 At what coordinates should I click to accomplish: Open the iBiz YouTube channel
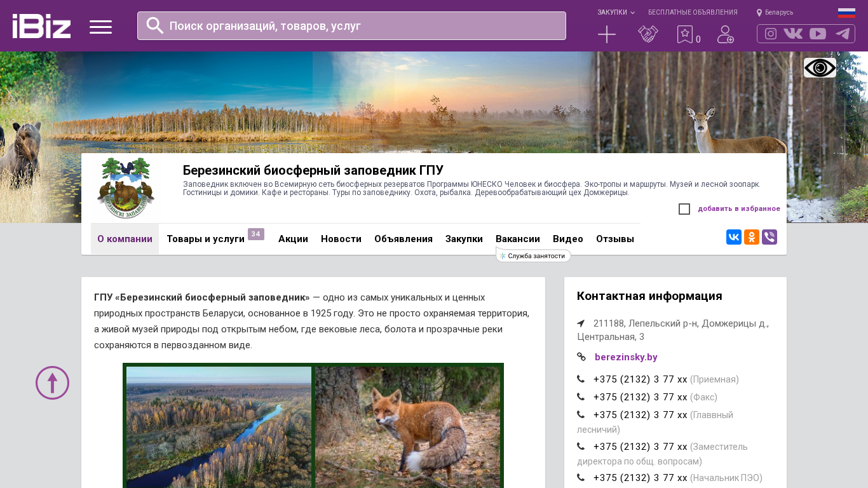click(818, 34)
